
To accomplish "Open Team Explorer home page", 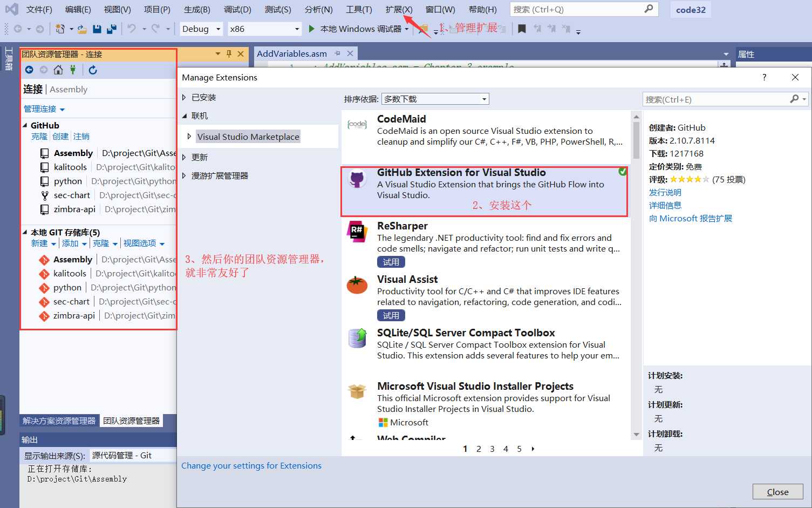I will coord(58,70).
